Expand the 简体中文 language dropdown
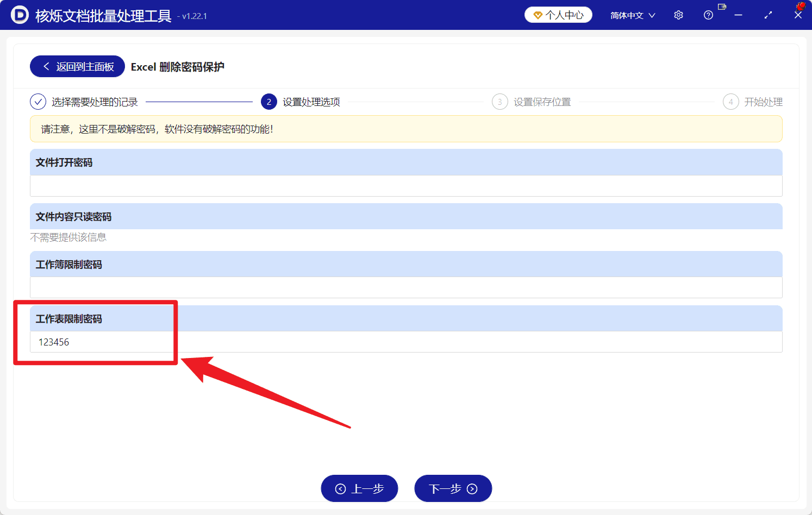 tap(633, 15)
